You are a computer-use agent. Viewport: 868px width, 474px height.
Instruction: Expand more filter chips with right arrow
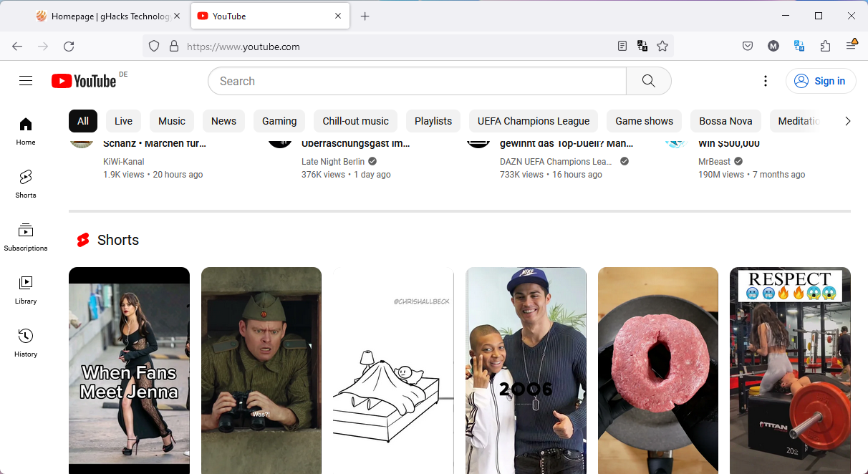848,121
